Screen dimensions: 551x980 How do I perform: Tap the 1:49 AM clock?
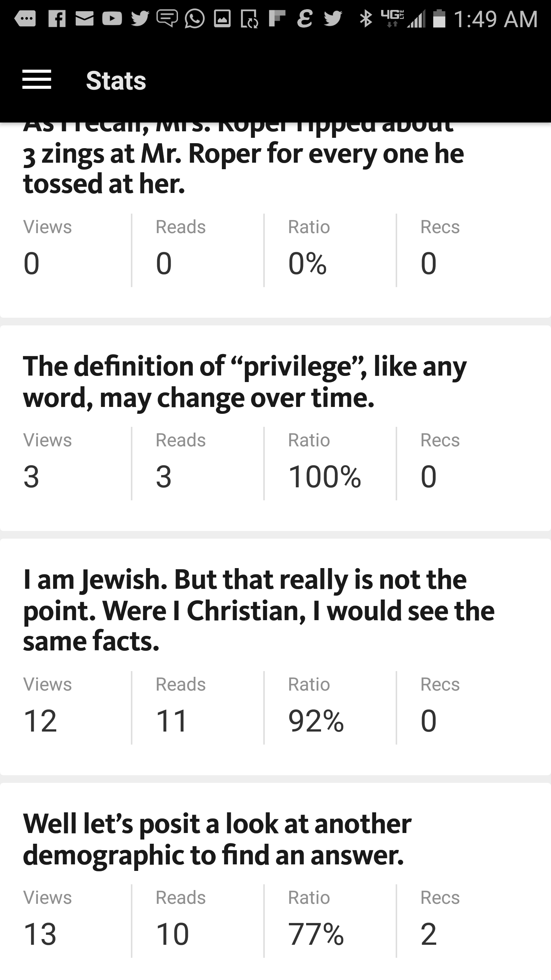[x=496, y=19]
